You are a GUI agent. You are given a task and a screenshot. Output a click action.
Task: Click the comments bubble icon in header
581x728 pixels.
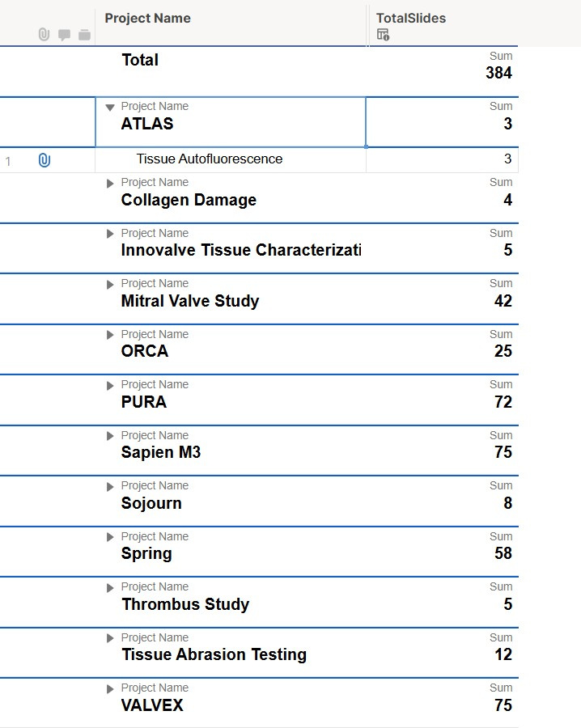pos(64,35)
